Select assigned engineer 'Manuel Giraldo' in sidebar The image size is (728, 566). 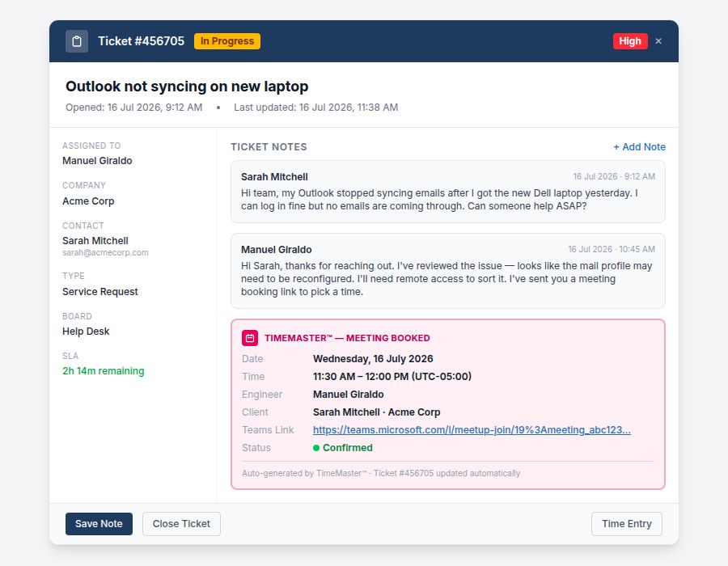click(x=97, y=161)
